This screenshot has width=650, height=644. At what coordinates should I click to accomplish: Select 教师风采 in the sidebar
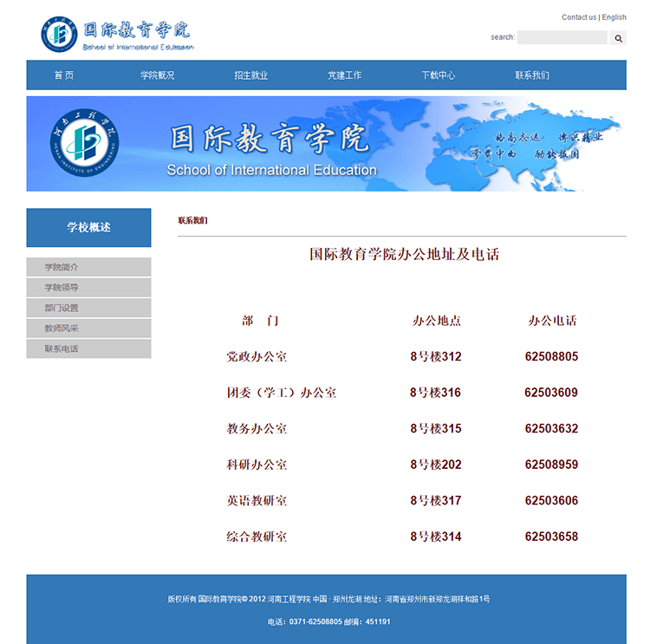[88, 329]
